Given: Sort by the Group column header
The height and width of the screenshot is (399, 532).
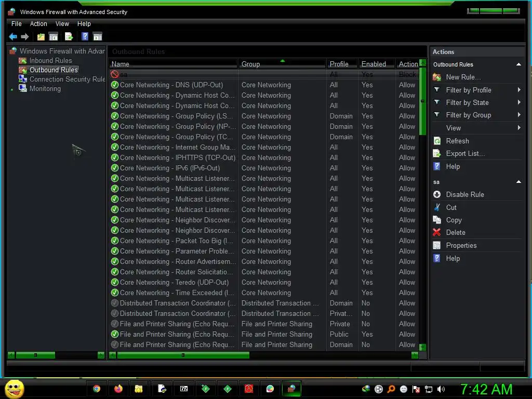Looking at the screenshot, I should point(282,64).
